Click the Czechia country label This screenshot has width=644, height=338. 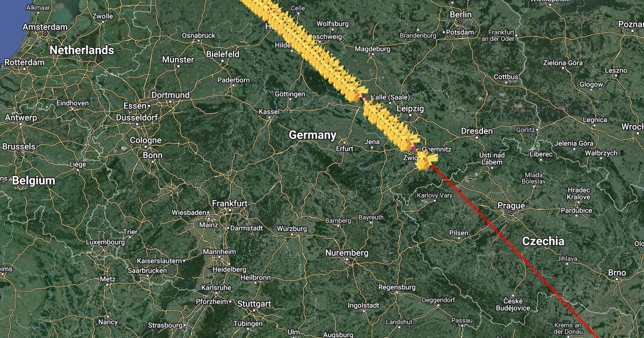click(543, 241)
